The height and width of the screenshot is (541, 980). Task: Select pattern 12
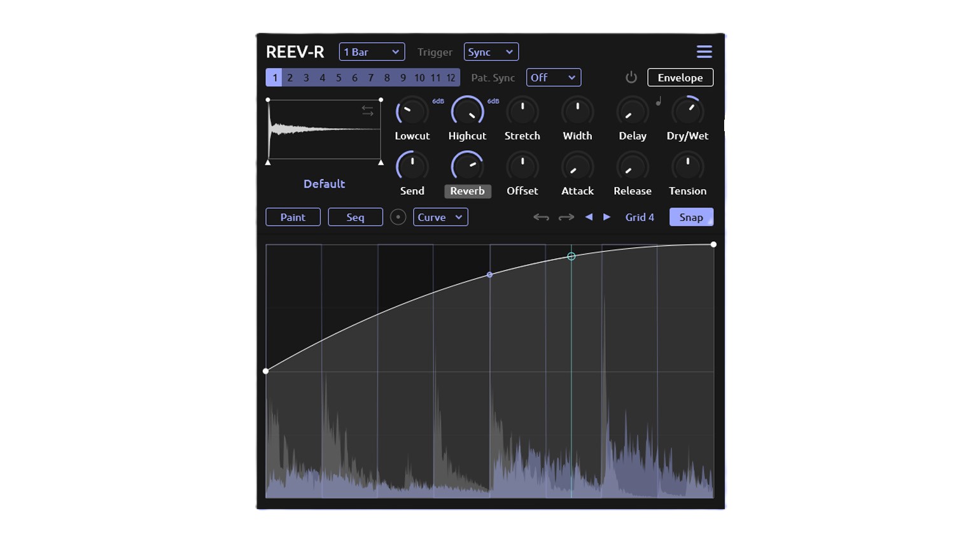click(451, 78)
